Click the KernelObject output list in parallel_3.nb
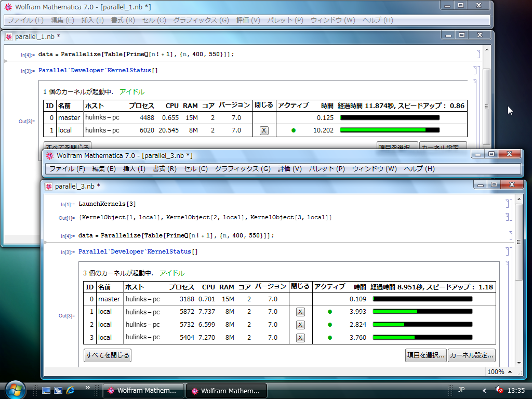This screenshot has width=532, height=399. [205, 218]
